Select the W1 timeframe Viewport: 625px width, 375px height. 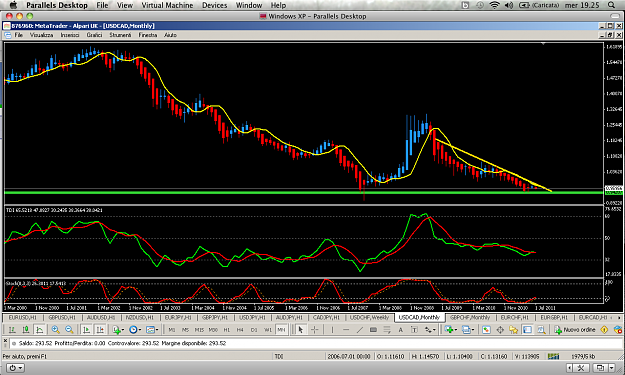(268, 330)
